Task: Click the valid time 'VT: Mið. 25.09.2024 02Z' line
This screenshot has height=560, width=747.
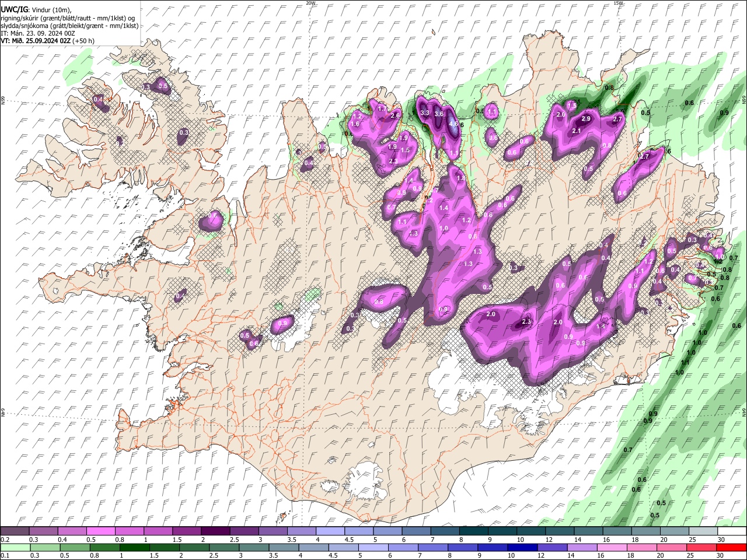Action: 47,41
